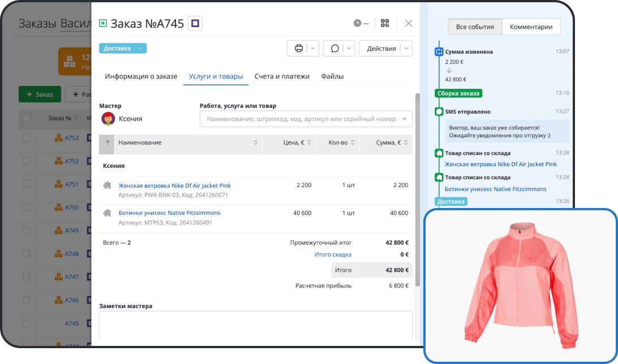Click the sort arrow icon in table header
Image resolution: width=618 pixels, height=364 pixels.
[107, 143]
